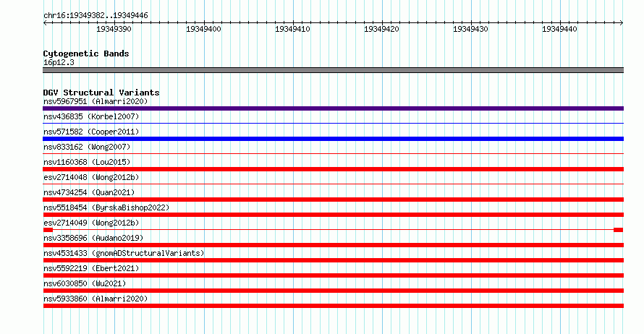Click the 16p12.3 band label
644x334 pixels.
click(59, 62)
